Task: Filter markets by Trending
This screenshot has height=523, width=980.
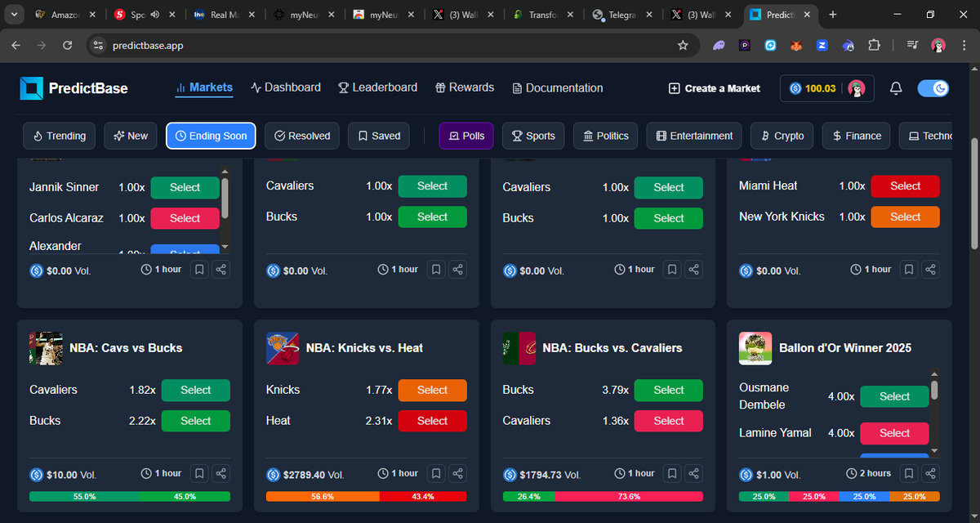Action: [x=59, y=136]
